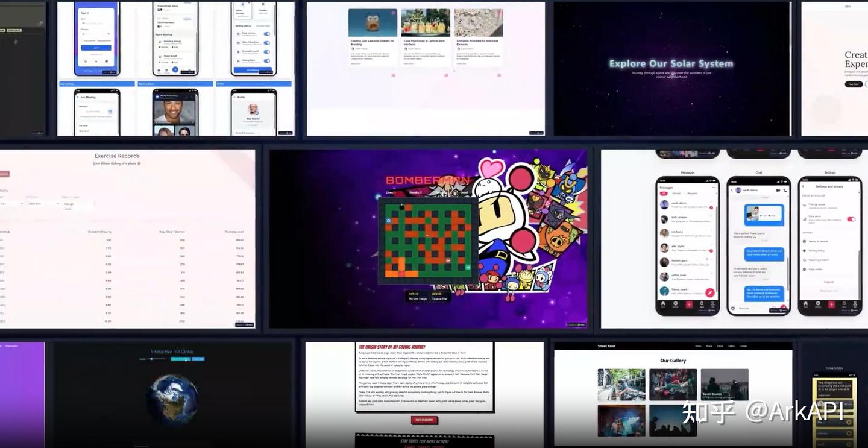Select the Unread tab in Messages phone

(x=676, y=194)
